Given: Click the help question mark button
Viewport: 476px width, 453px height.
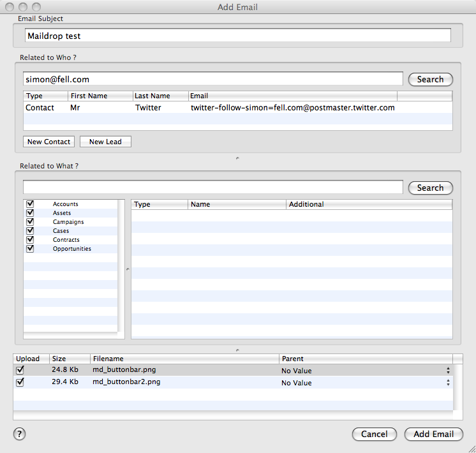Looking at the screenshot, I should point(19,434).
